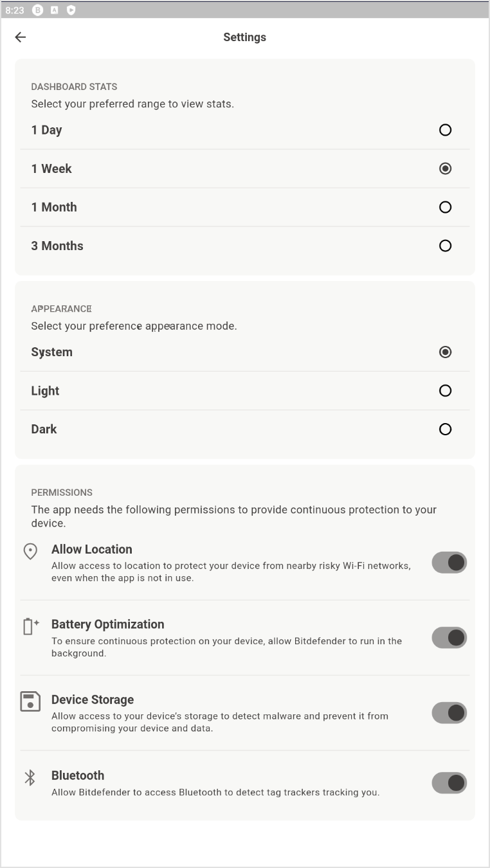Select the 1 Day stats range

(x=445, y=130)
